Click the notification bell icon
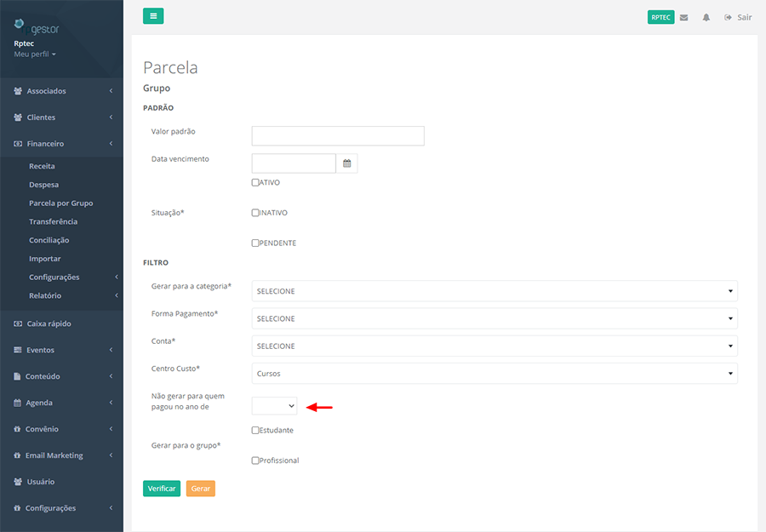This screenshot has width=766, height=532. pyautogui.click(x=706, y=17)
